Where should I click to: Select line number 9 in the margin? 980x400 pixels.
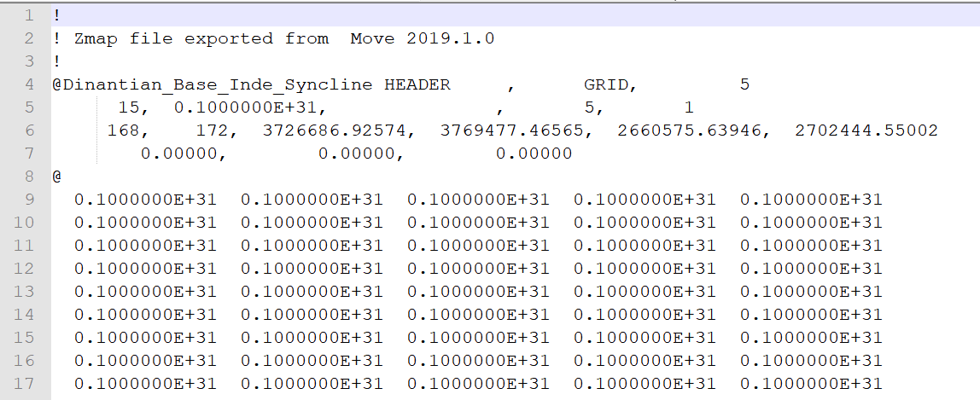[x=29, y=200]
